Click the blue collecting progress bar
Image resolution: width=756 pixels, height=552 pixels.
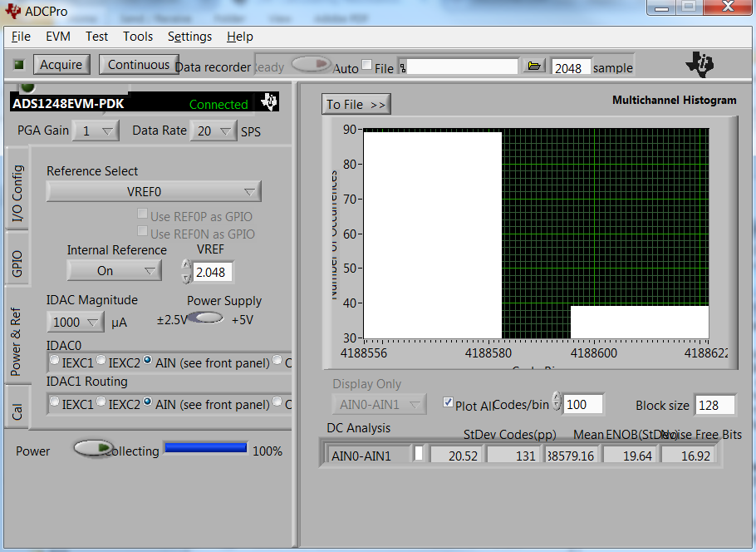(206, 448)
